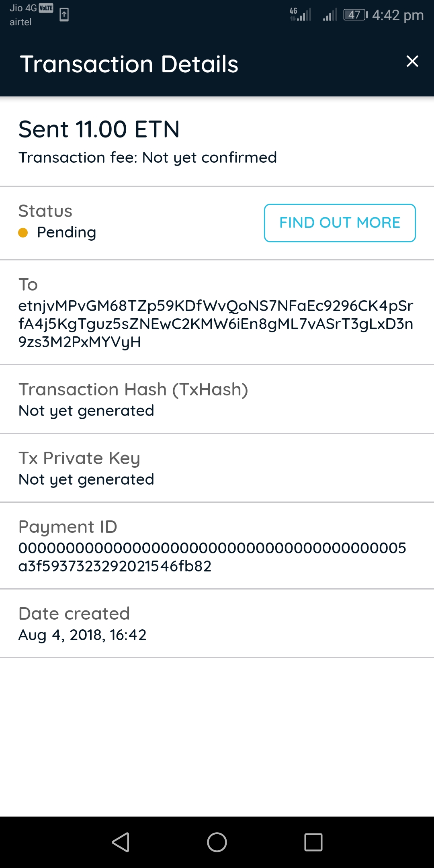Tap the 4:42 pm clock
Screen dimensions: 434x868
coord(397,15)
